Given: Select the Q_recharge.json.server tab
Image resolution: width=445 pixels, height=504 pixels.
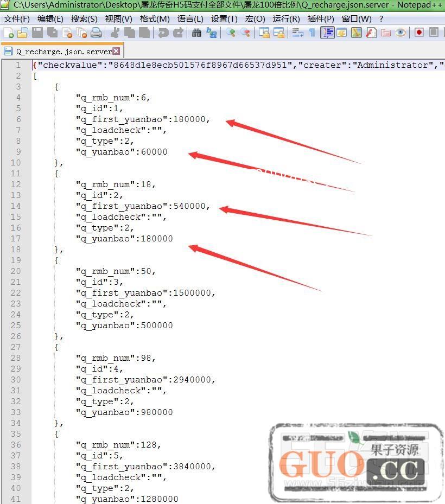Looking at the screenshot, I should (x=62, y=52).
